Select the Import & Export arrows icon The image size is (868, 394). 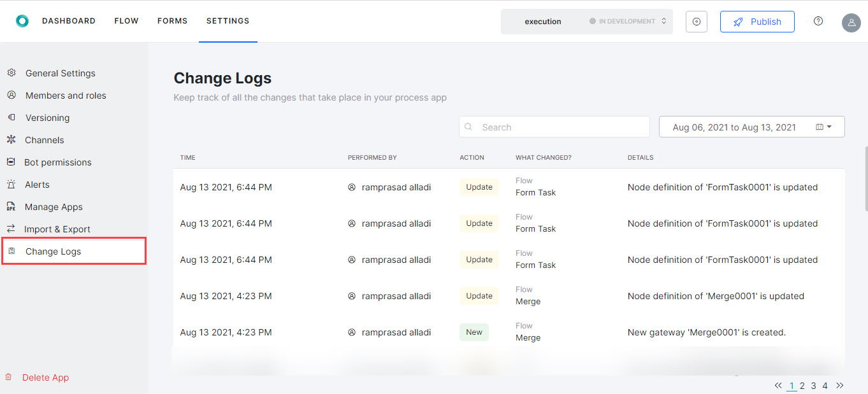pos(11,229)
